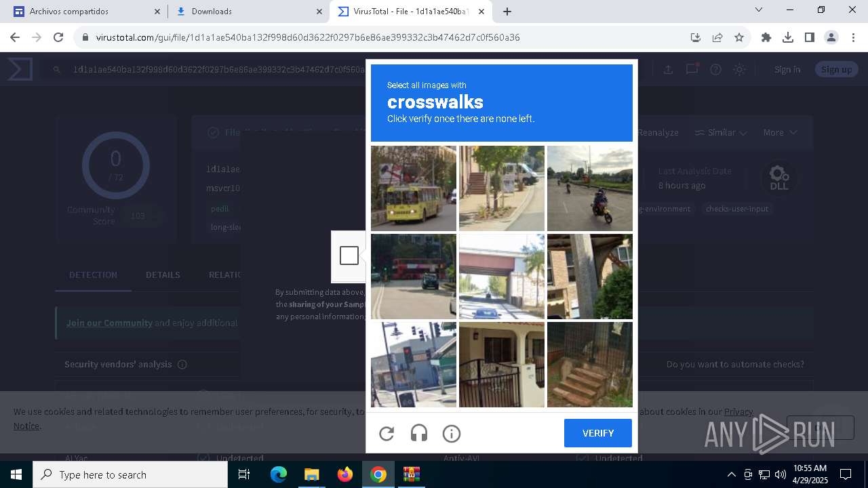This screenshot has width=868, height=488.
Task: Open tab search dropdown
Action: [x=759, y=10]
